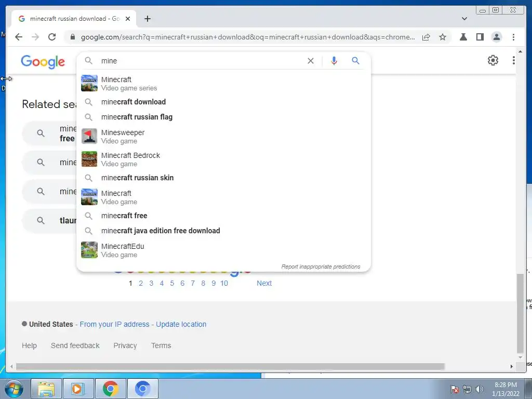Open the Privacy footer link

[125, 345]
